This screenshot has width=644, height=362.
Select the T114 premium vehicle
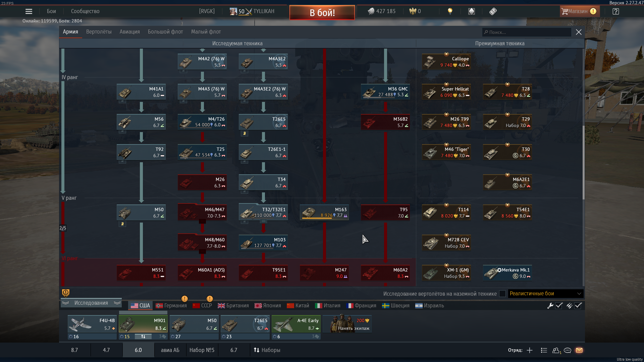click(x=446, y=213)
